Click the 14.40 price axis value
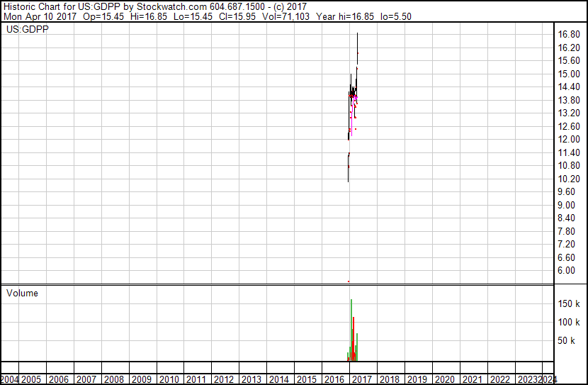This screenshot has width=588, height=385. (x=569, y=87)
